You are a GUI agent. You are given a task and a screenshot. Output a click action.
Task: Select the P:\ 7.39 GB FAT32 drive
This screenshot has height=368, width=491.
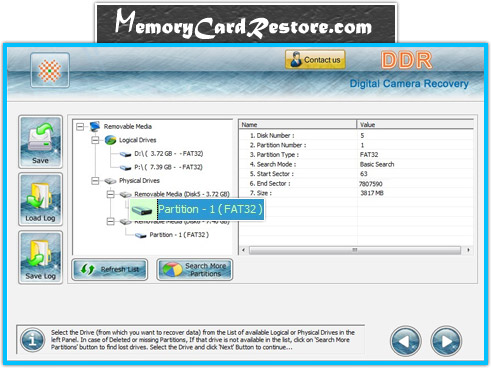click(x=169, y=167)
